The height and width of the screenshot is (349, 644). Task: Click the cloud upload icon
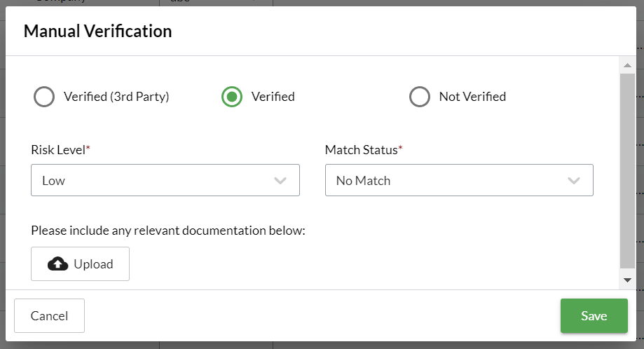click(57, 264)
